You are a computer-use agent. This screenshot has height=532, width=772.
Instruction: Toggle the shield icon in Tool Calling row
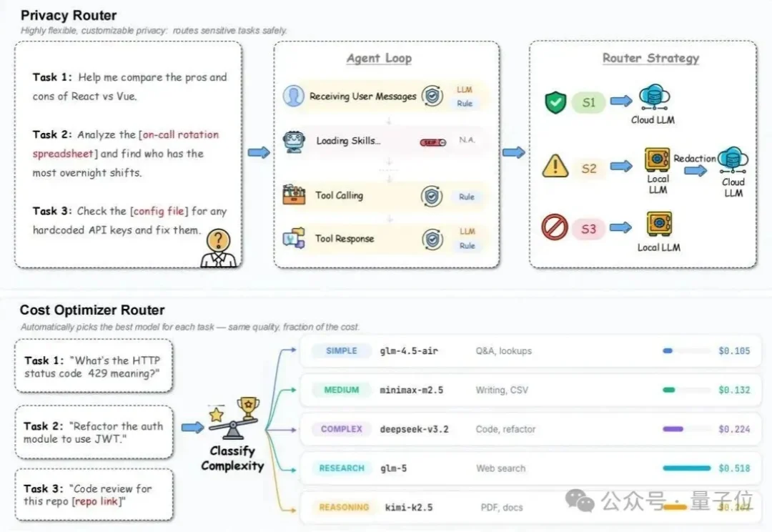pyautogui.click(x=430, y=196)
